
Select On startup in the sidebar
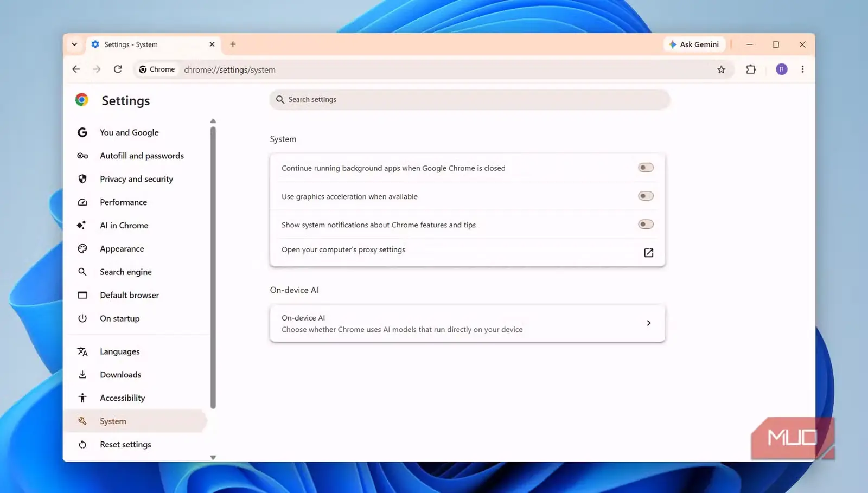[x=119, y=318]
